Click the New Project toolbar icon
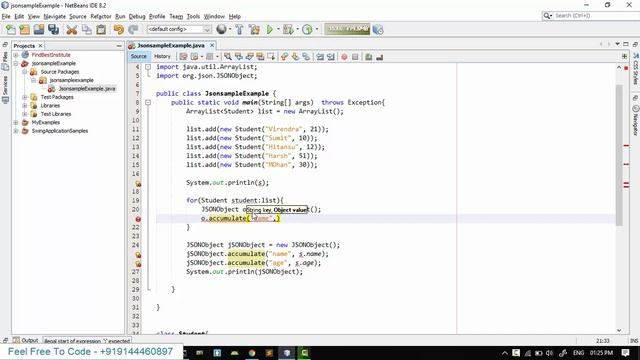This screenshot has width=640, height=360. (24, 29)
